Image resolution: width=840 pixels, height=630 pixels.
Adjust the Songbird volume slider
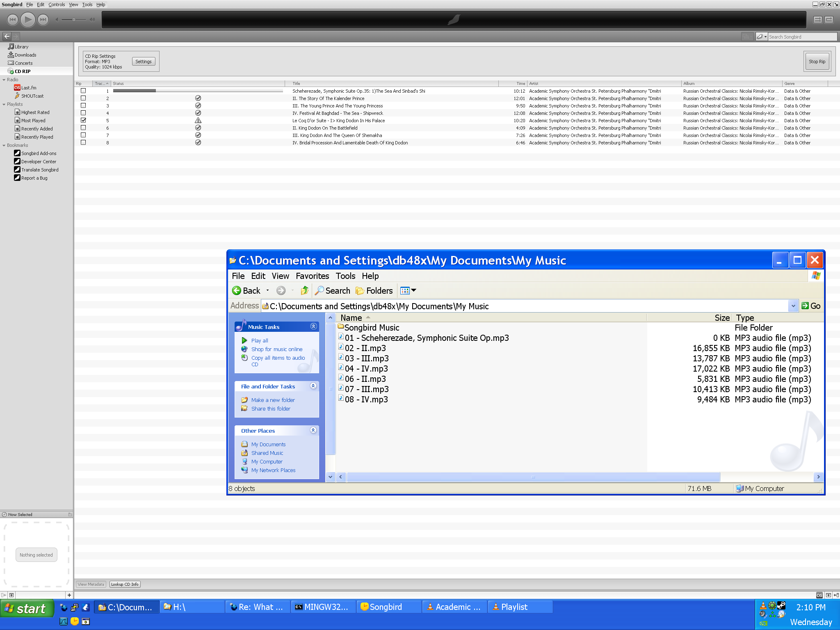coord(74,19)
